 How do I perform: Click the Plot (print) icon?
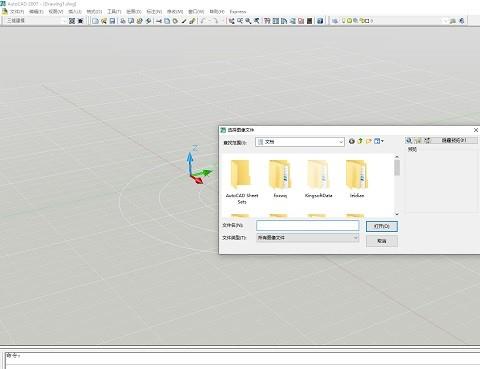tap(123, 21)
